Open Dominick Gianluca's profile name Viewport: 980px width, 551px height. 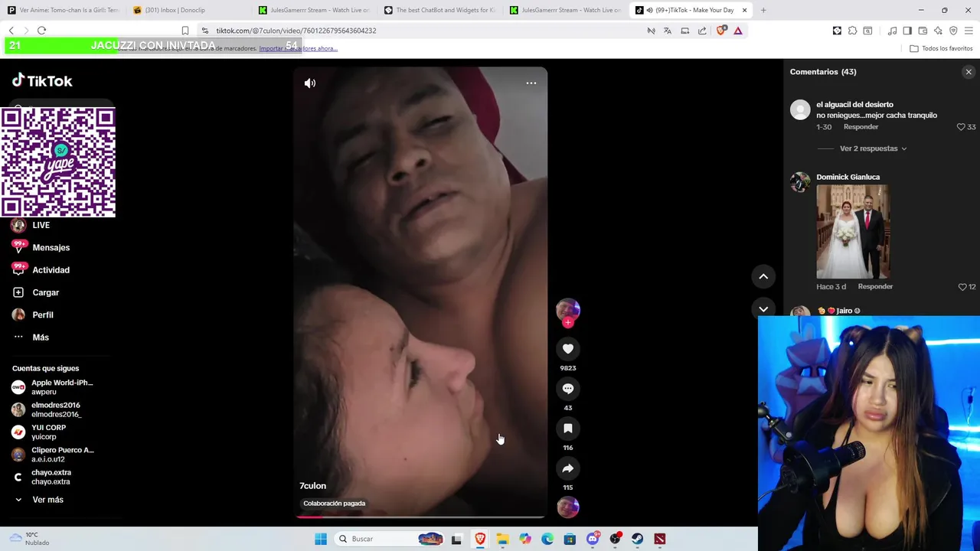tap(848, 177)
